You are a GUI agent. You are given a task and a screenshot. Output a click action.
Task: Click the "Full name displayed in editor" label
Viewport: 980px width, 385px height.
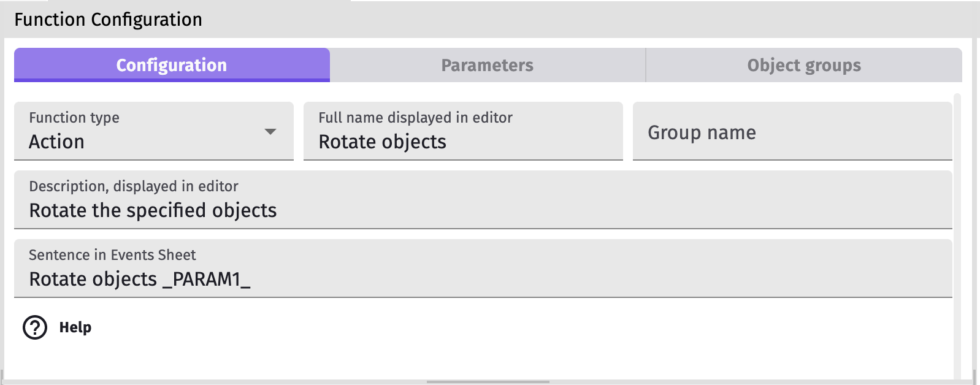click(x=415, y=118)
